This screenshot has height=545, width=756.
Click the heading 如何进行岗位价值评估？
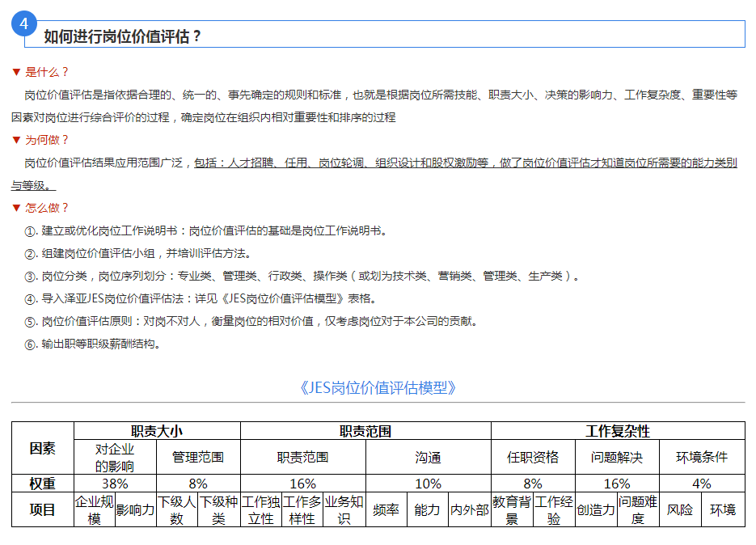tap(122, 36)
